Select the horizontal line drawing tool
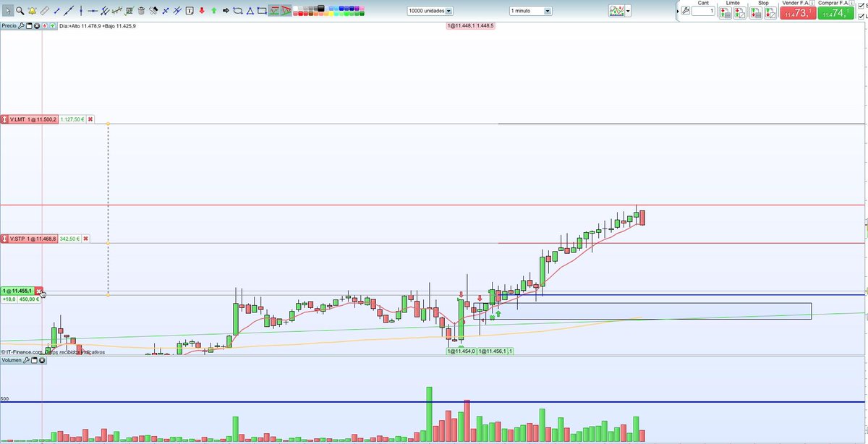The image size is (868, 444). (x=93, y=11)
